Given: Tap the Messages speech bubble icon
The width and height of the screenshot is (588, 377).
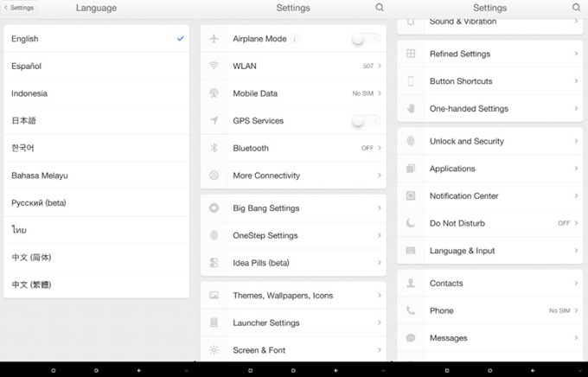Looking at the screenshot, I should tap(411, 338).
